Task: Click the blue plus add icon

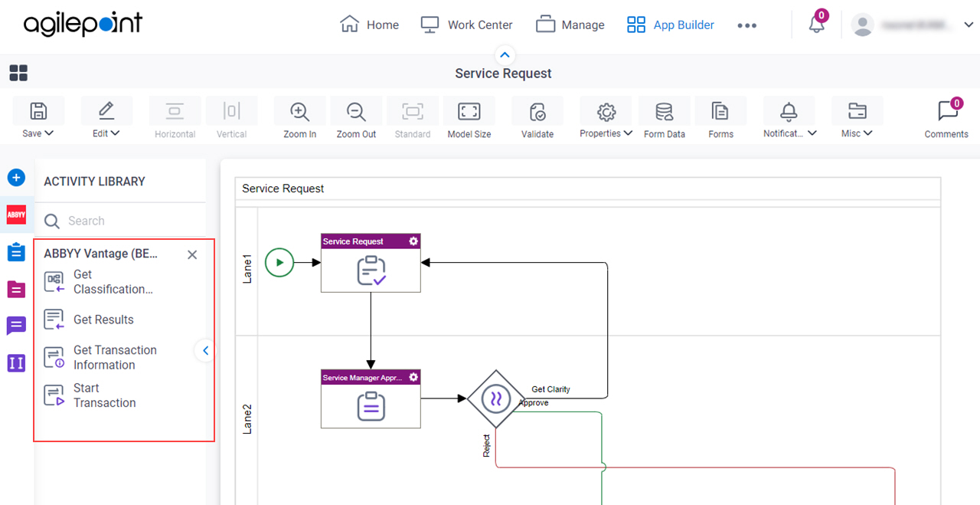Action: (x=16, y=178)
